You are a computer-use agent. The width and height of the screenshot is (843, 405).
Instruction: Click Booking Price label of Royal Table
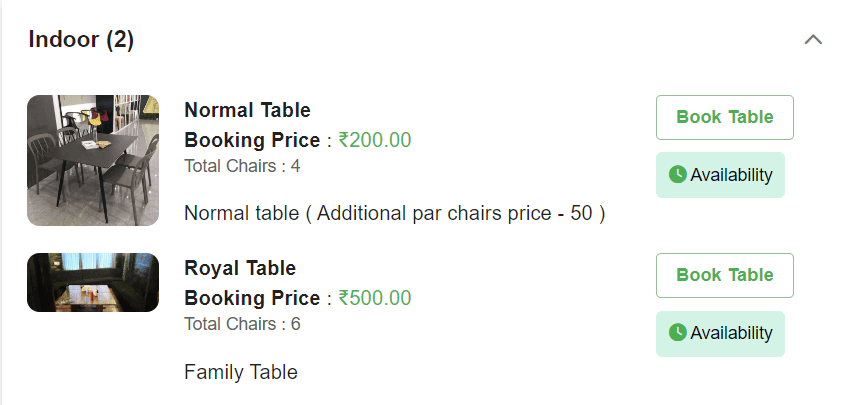(x=252, y=298)
